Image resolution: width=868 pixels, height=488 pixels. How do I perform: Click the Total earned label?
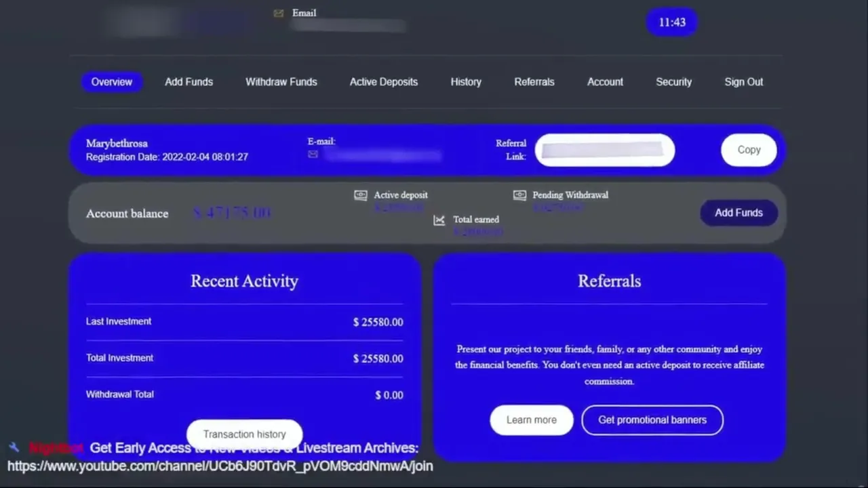coord(476,220)
